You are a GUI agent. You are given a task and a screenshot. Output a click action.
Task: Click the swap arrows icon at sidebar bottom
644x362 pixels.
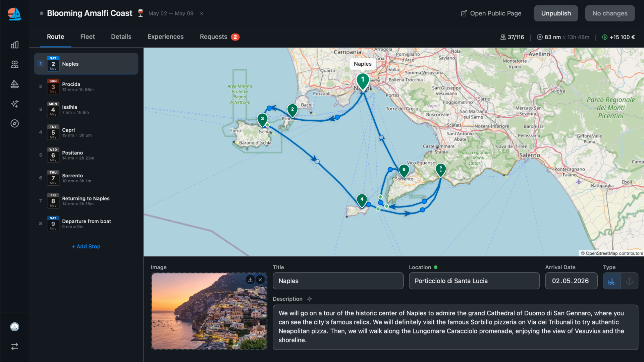point(15,346)
